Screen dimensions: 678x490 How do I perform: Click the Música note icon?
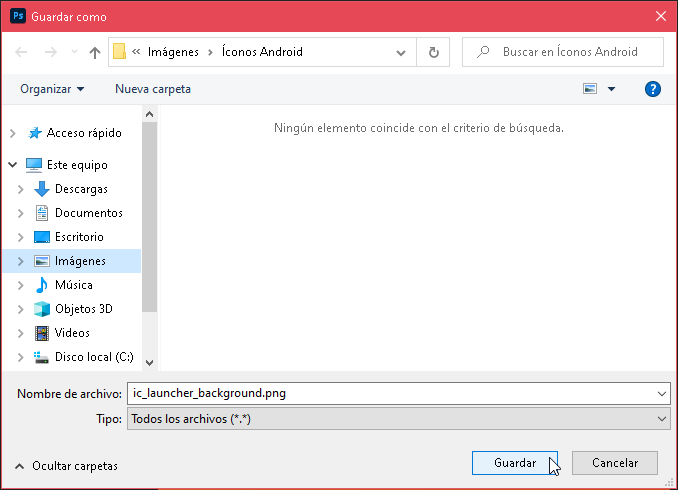42,285
